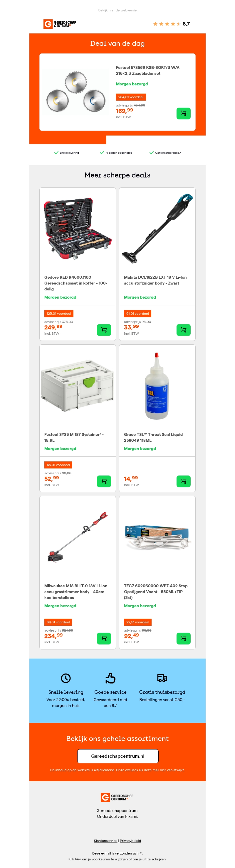Viewport: 235px width, 868px height.
Task: Add TEC7 WP7-402 to cart
Action: pyautogui.click(x=183, y=639)
